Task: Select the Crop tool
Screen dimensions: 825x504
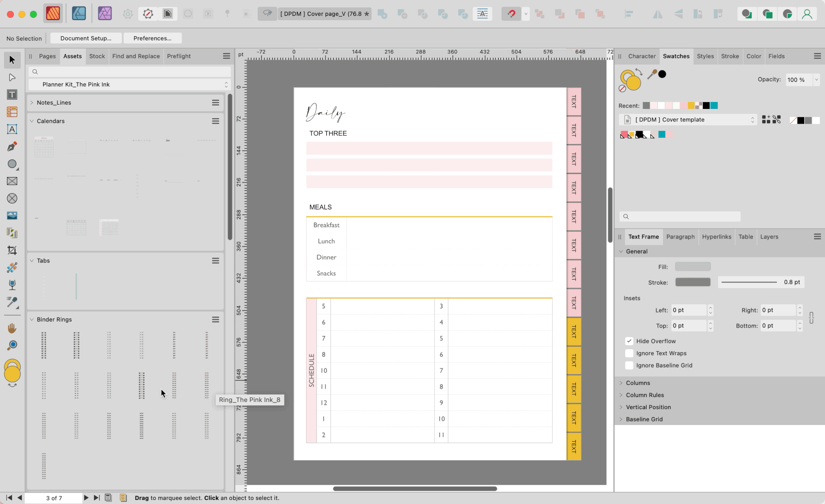Action: (12, 250)
